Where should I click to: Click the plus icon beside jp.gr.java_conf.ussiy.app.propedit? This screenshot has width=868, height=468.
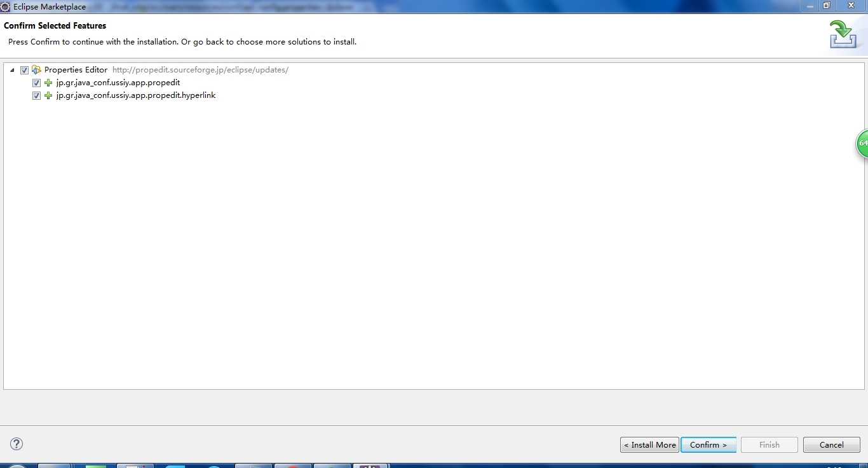(48, 83)
